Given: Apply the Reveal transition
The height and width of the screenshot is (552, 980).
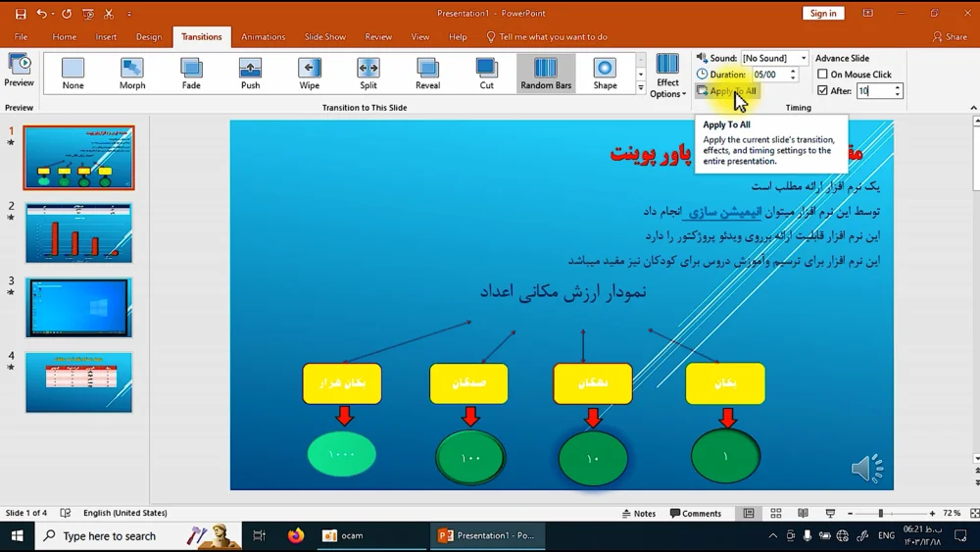Looking at the screenshot, I should coord(427,74).
